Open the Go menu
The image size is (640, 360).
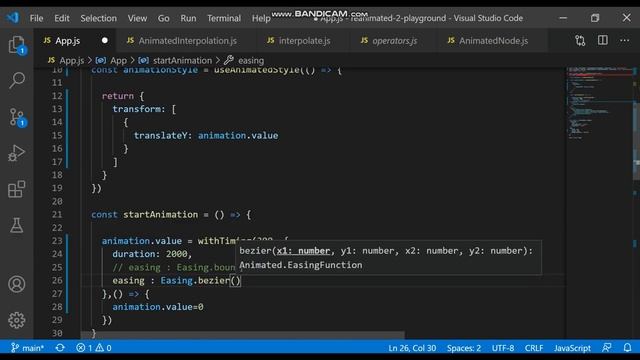coord(164,18)
